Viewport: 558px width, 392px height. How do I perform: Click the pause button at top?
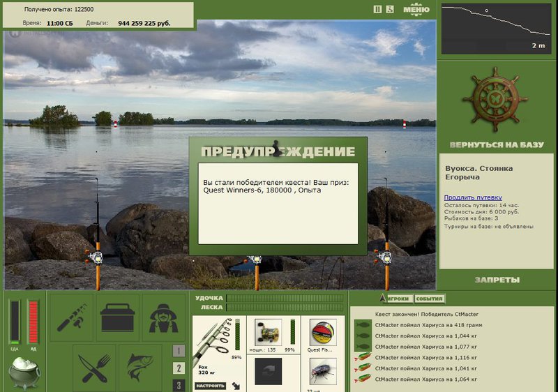point(377,9)
